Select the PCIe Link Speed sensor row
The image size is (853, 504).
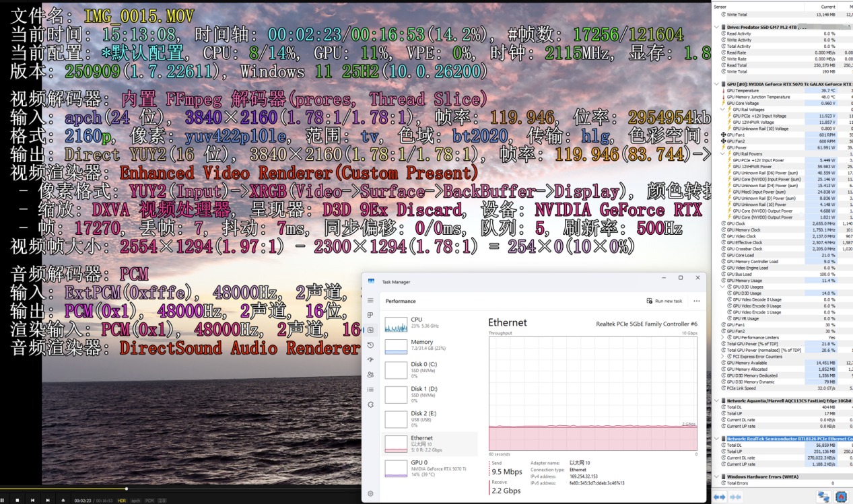pyautogui.click(x=783, y=388)
